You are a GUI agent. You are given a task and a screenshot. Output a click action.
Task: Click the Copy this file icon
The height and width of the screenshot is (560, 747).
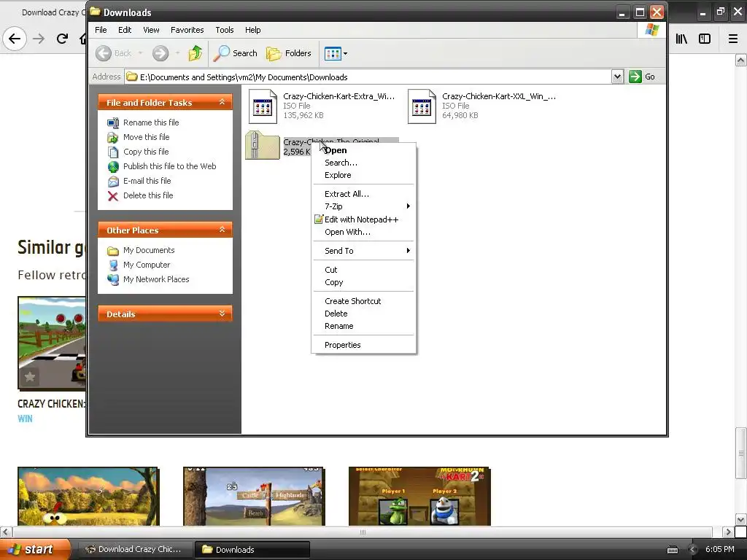pyautogui.click(x=113, y=152)
